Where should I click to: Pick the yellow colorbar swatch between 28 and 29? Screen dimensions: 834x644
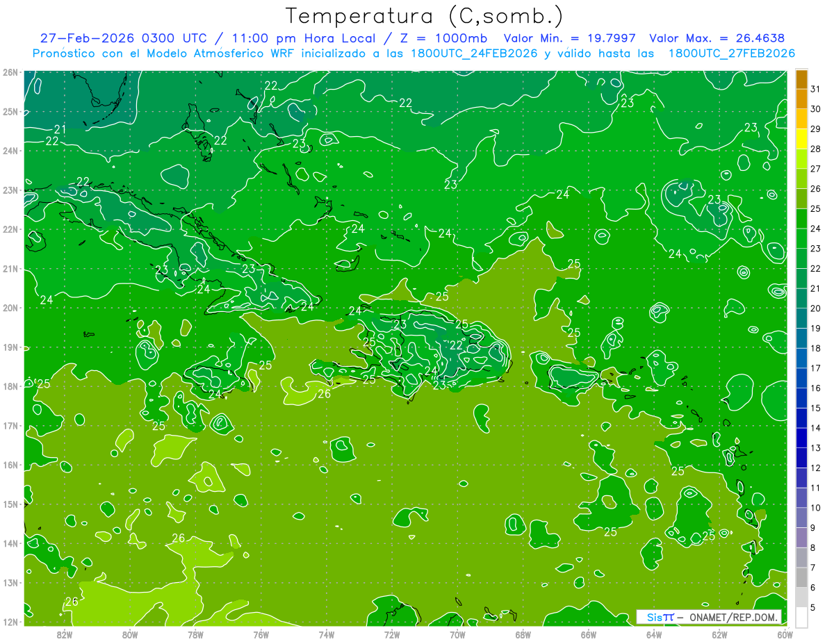tap(801, 139)
